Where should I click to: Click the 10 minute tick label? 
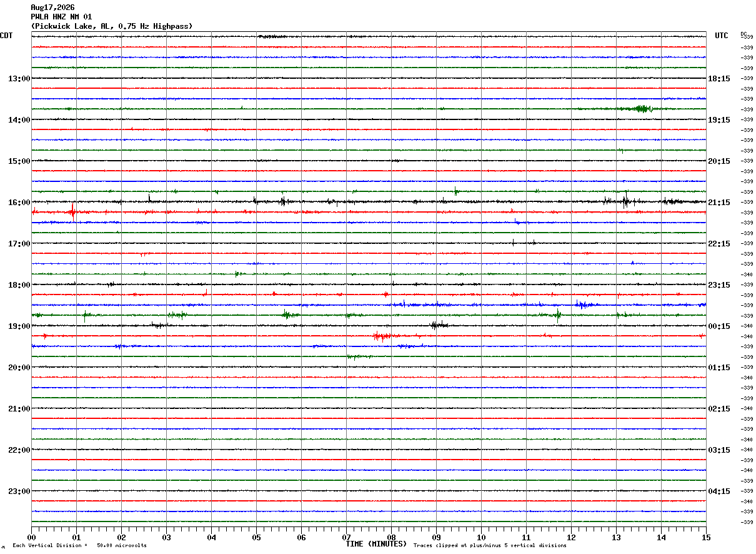point(481,537)
